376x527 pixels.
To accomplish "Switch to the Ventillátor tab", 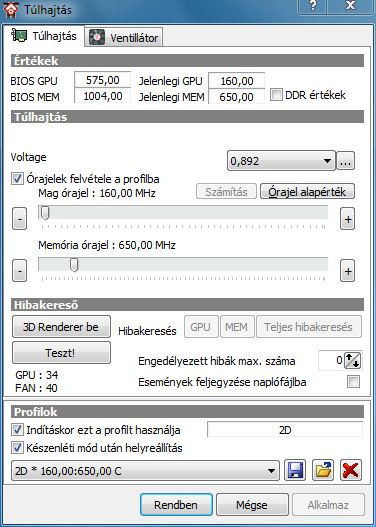I will click(124, 38).
